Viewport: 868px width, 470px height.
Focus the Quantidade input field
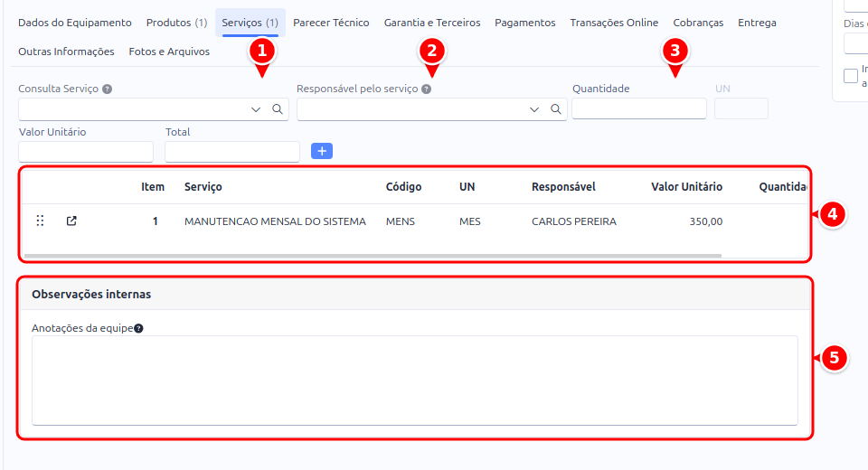click(639, 108)
